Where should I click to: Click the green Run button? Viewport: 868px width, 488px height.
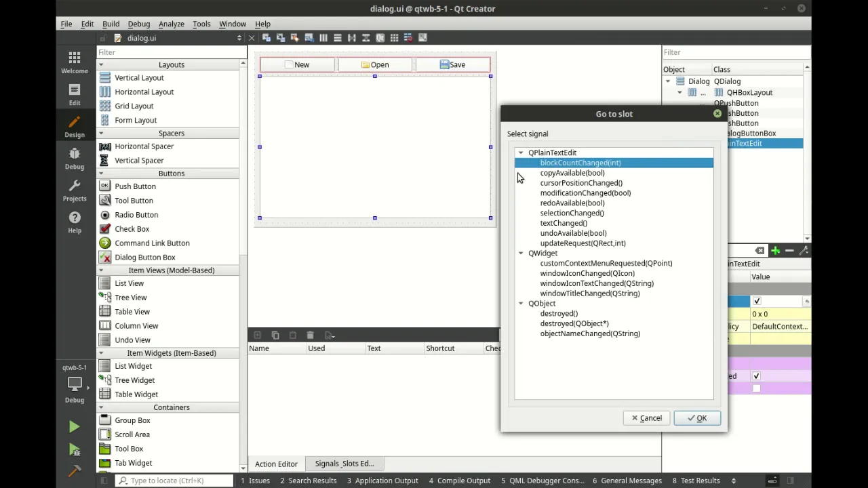(x=75, y=427)
